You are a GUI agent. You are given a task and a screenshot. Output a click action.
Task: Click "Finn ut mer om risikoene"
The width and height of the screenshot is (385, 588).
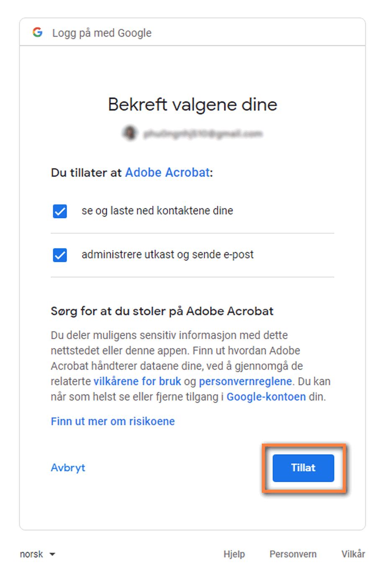pyautogui.click(x=112, y=421)
